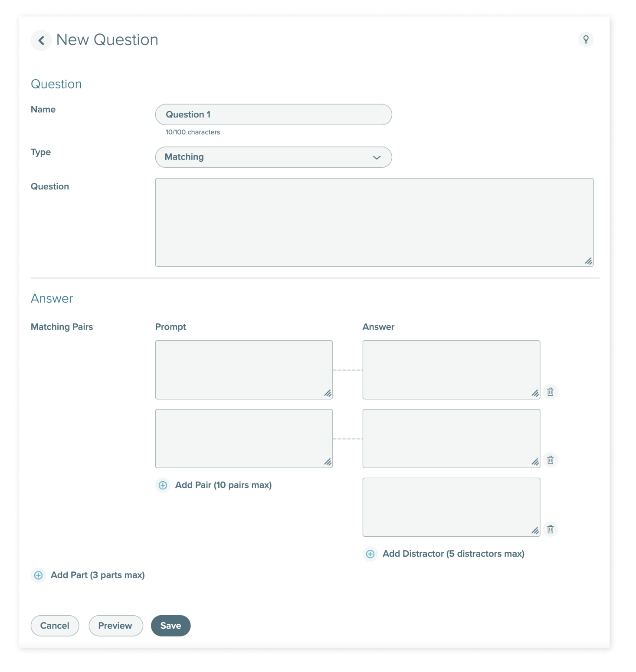Viewport: 636px width, 672px height.
Task: Click the Preview button
Action: point(115,626)
